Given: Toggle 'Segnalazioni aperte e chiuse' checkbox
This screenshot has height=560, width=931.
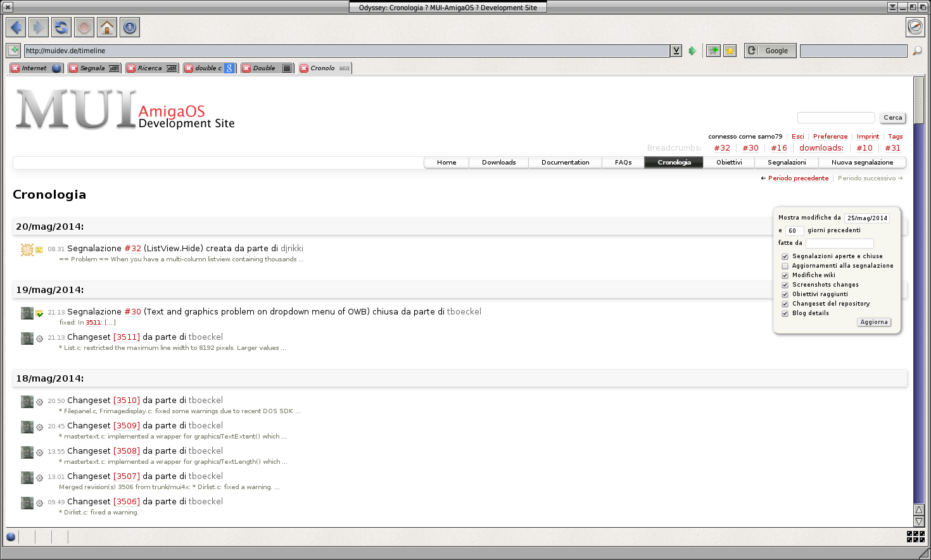Looking at the screenshot, I should coord(785,256).
